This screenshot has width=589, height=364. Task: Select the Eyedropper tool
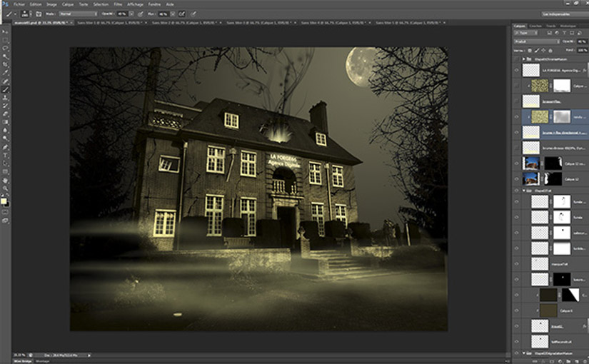point(5,73)
